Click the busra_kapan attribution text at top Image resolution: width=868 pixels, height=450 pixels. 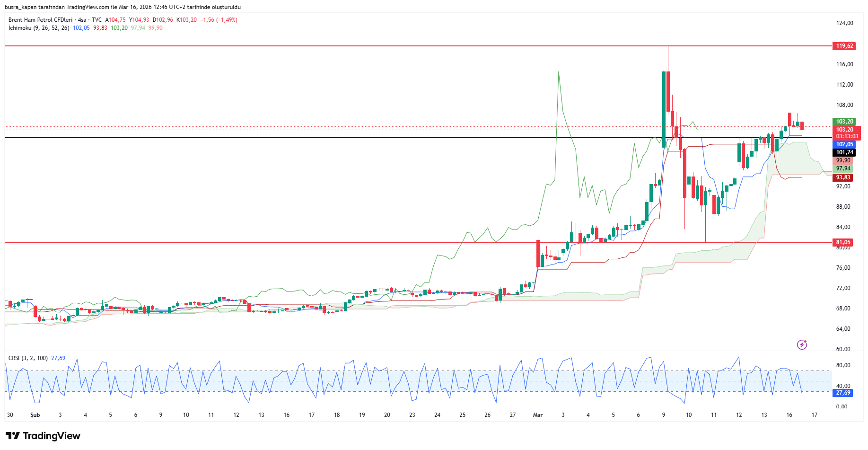point(123,7)
